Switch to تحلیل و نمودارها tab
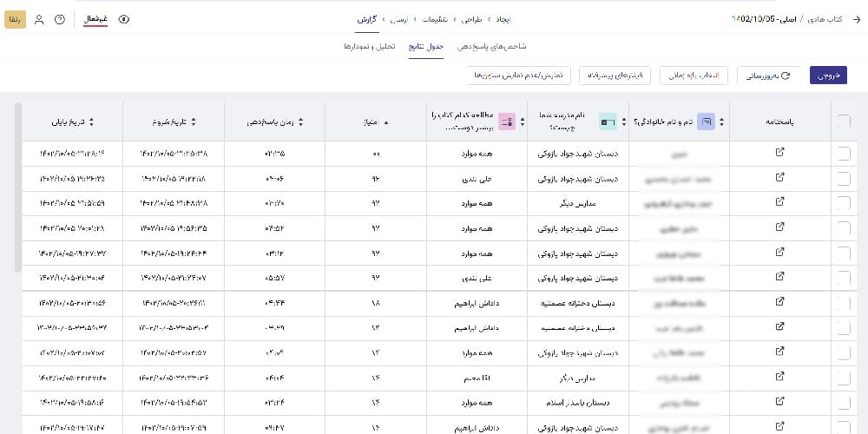The height and width of the screenshot is (434, 868). (369, 45)
